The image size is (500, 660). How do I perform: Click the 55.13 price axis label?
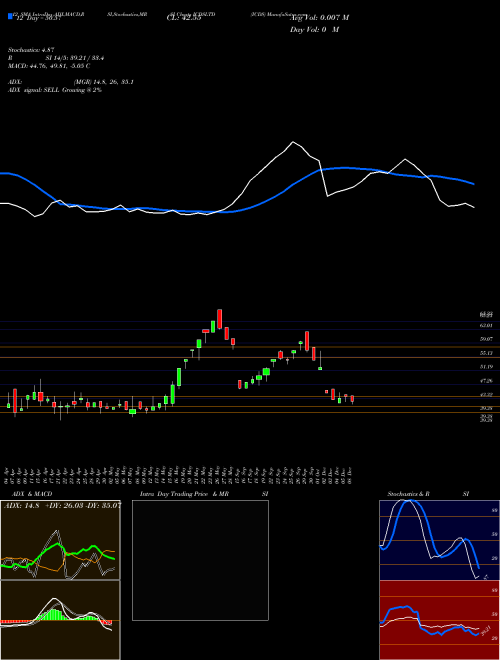[487, 353]
